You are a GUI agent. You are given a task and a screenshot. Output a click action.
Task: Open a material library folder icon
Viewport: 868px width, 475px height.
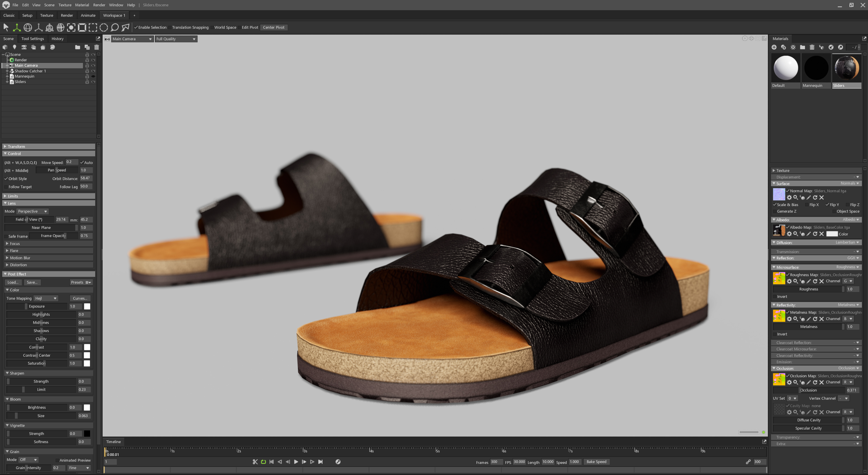(802, 47)
